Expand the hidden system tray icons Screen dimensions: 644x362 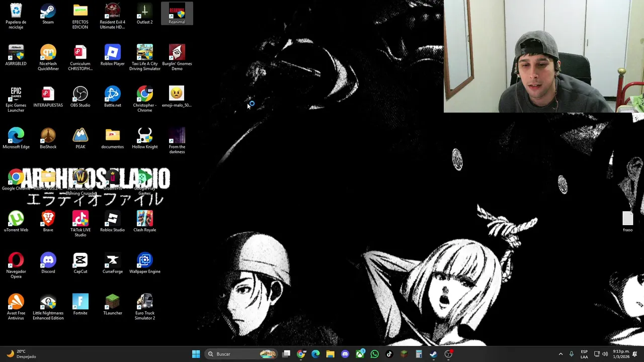click(560, 354)
